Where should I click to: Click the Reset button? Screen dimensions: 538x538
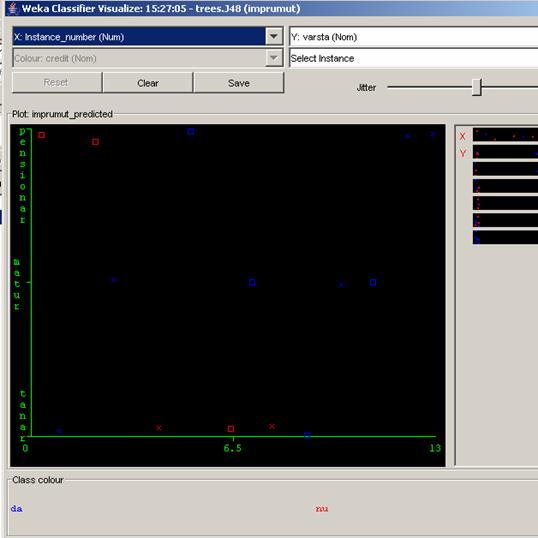[x=57, y=83]
